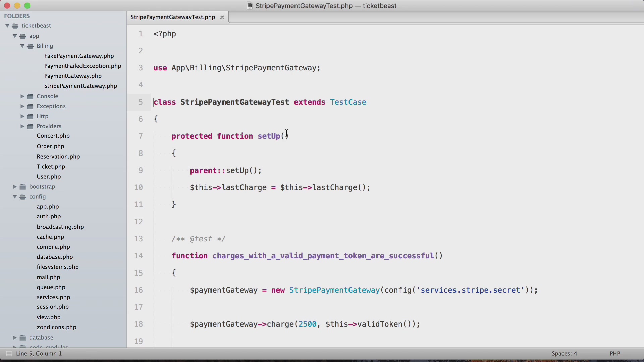Image resolution: width=644 pixels, height=362 pixels.
Task: Click Line 5, Column 1 status text
Action: coord(39,353)
